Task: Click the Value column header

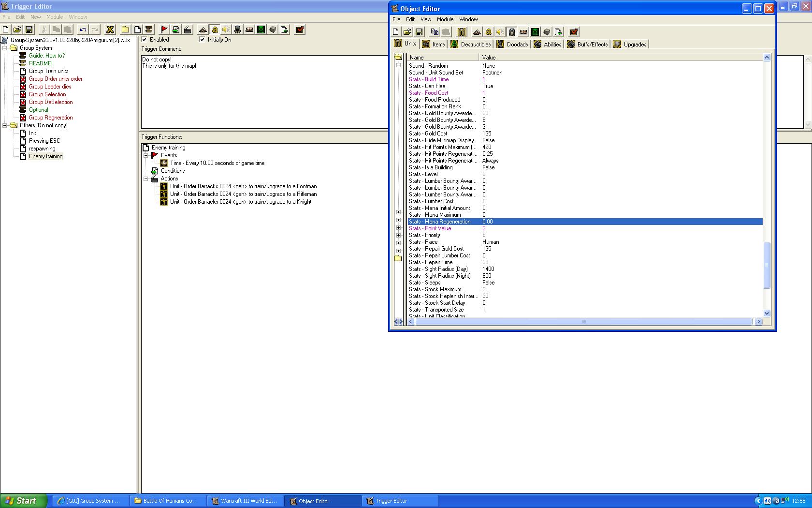Action: [621, 57]
